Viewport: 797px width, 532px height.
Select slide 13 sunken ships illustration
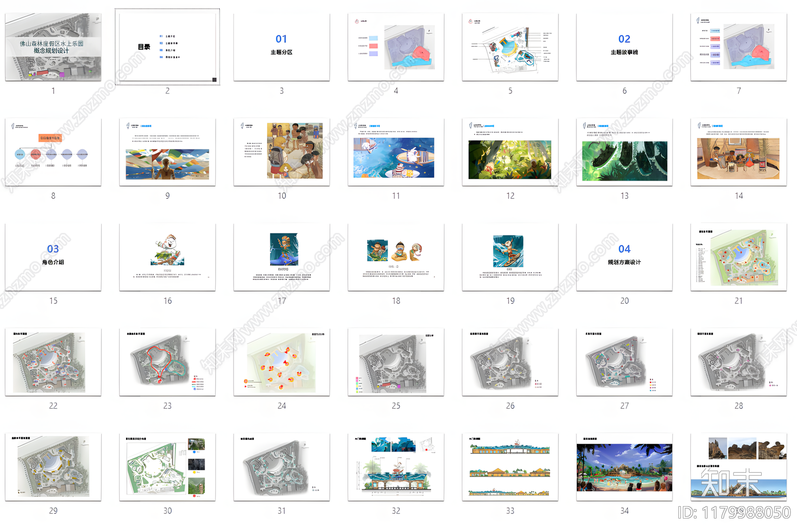coord(624,152)
